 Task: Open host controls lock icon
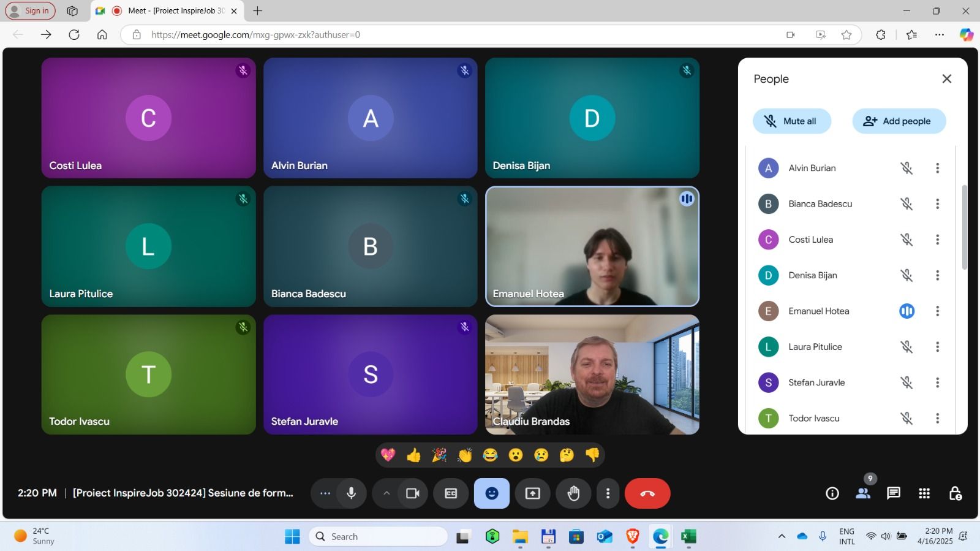pos(955,493)
